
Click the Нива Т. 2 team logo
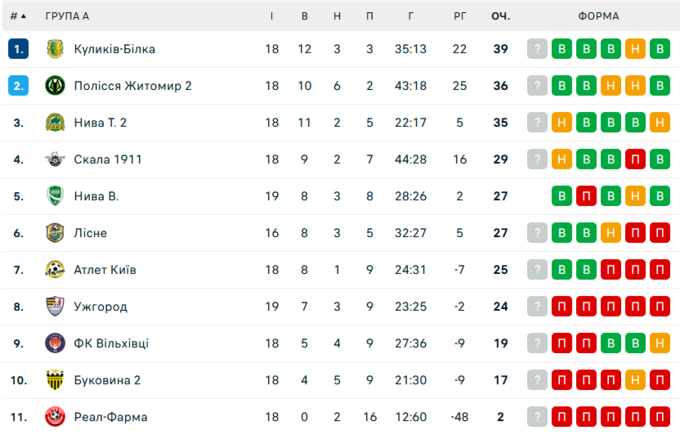point(55,123)
